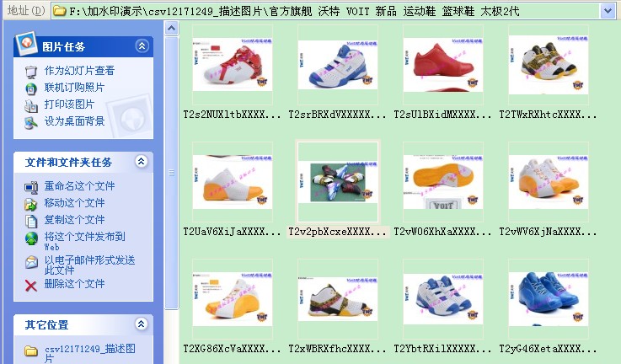Select the blue shoe thumbnail T2yG46XetaXXXX
This screenshot has width=621, height=364.
coord(548,299)
